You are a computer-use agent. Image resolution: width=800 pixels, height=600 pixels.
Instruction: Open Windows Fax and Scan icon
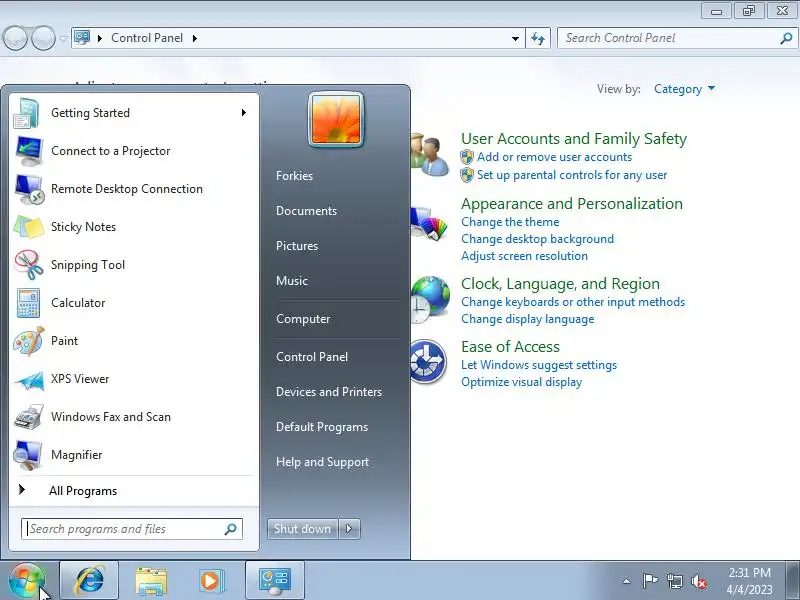(x=29, y=417)
